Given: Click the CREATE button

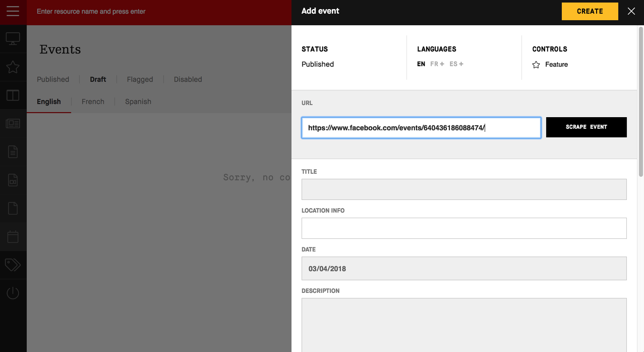Looking at the screenshot, I should tap(590, 11).
